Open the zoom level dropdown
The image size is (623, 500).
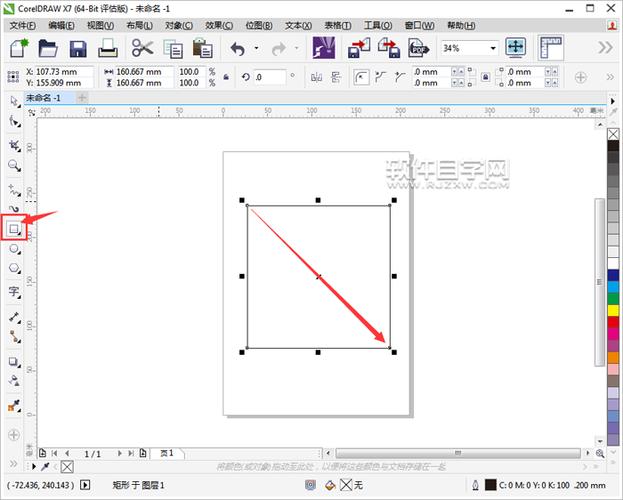[x=493, y=48]
